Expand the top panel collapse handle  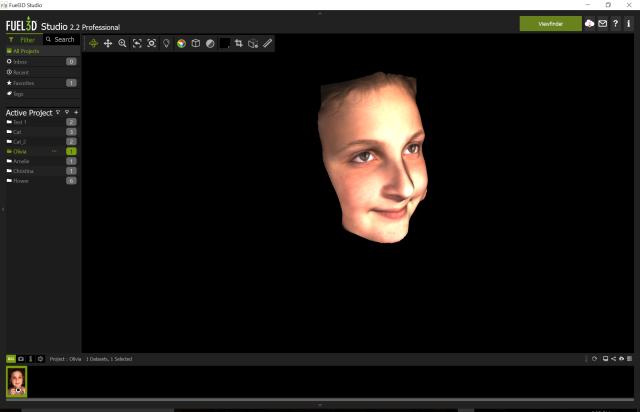coord(320,12)
